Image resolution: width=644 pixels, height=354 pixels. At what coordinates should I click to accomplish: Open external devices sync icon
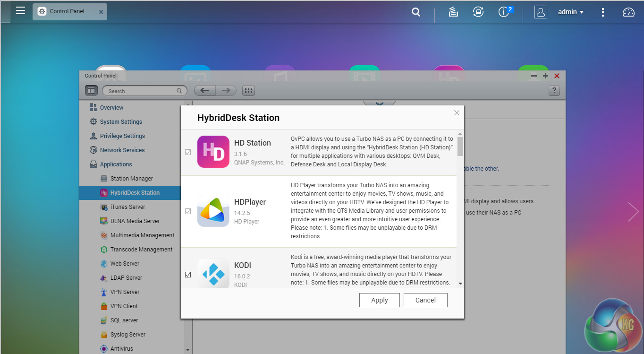pos(478,12)
